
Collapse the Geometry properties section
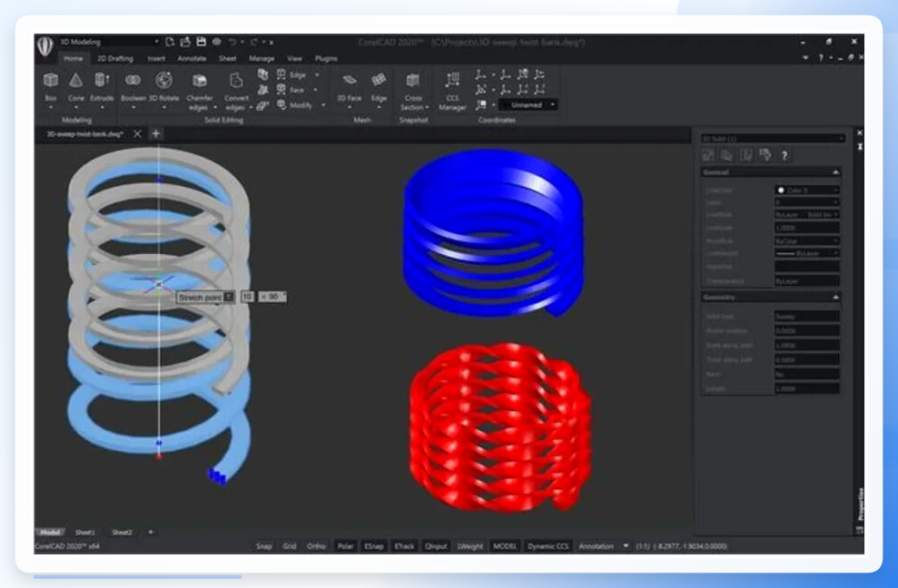pos(835,297)
